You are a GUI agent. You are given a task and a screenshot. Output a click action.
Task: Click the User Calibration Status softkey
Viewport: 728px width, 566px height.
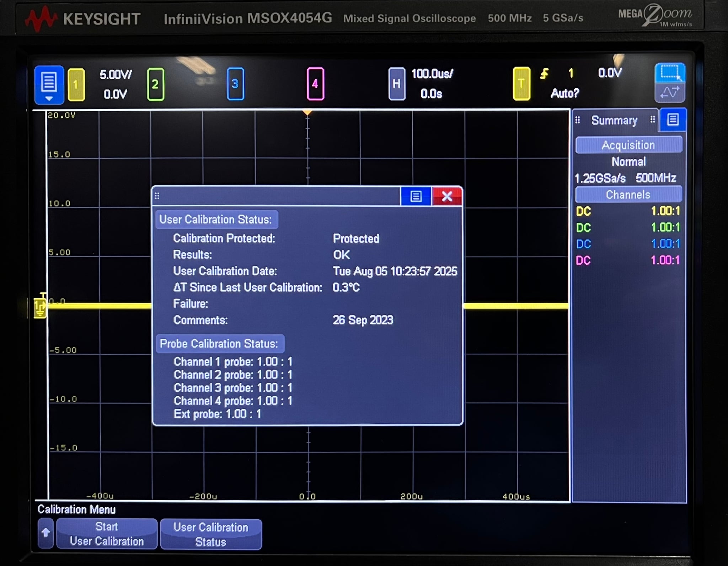click(211, 534)
